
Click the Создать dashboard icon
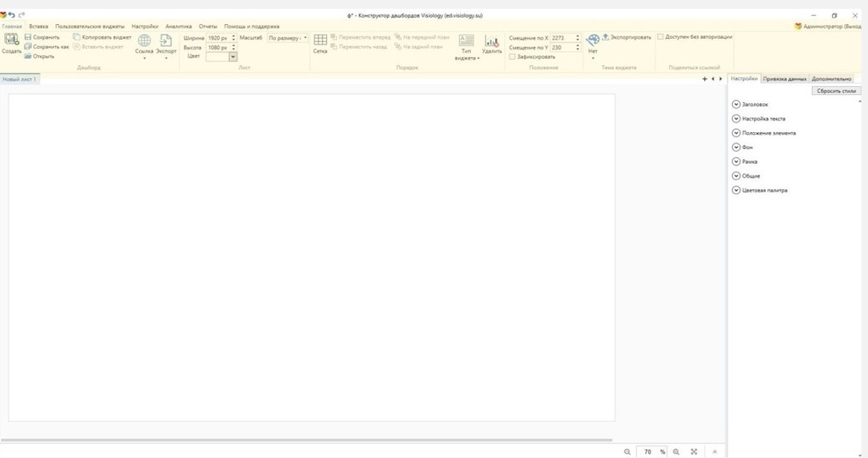[11, 40]
